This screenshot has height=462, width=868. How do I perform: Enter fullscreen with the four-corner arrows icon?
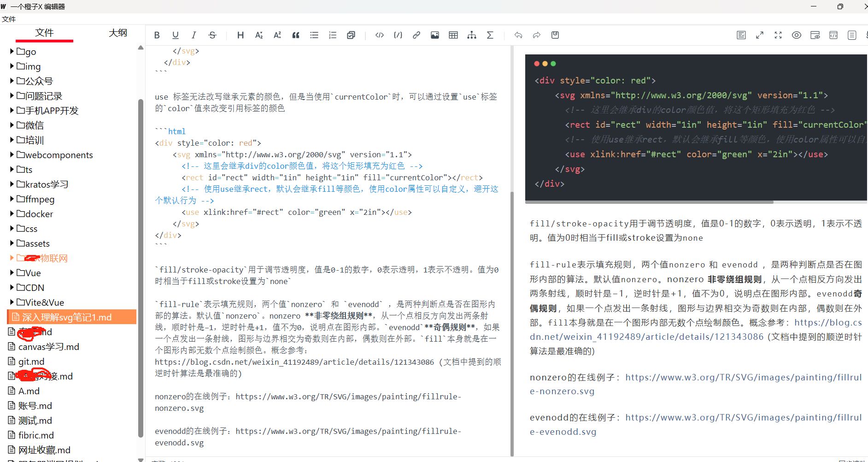pyautogui.click(x=778, y=35)
